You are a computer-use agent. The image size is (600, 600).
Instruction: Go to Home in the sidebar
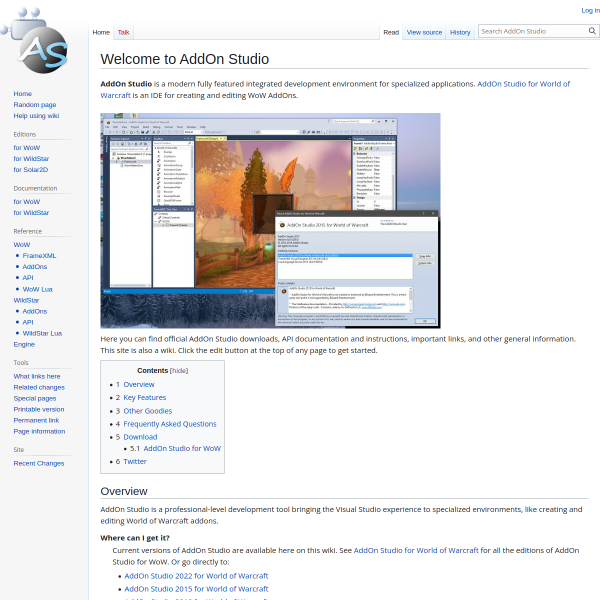pyautogui.click(x=23, y=94)
